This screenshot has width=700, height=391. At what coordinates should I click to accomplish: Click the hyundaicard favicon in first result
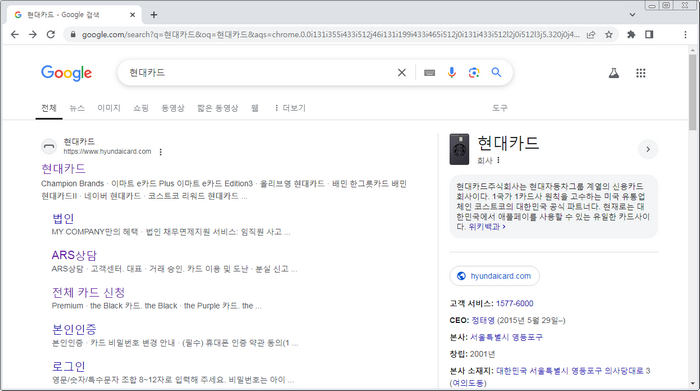tap(49, 146)
